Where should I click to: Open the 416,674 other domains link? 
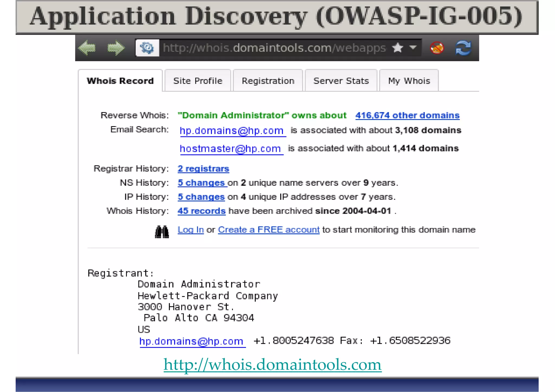[408, 115]
